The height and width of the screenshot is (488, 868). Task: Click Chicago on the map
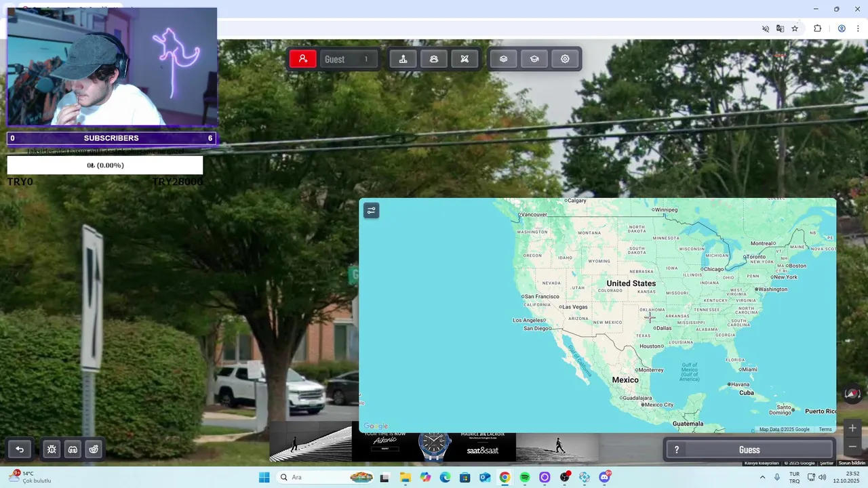click(712, 269)
